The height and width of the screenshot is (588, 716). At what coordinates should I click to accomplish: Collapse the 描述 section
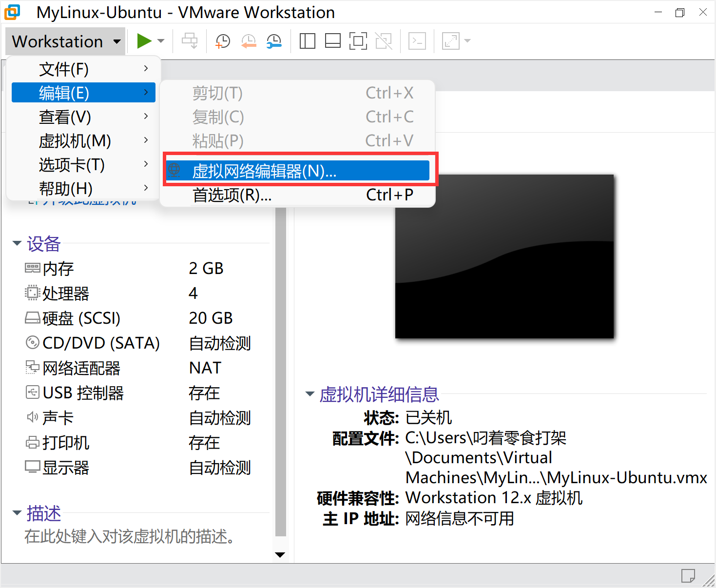pyautogui.click(x=17, y=513)
